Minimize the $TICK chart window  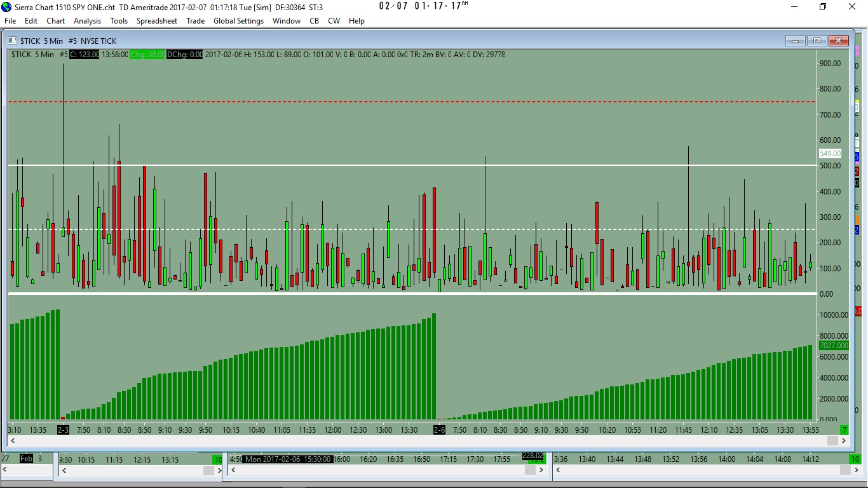pyautogui.click(x=795, y=41)
